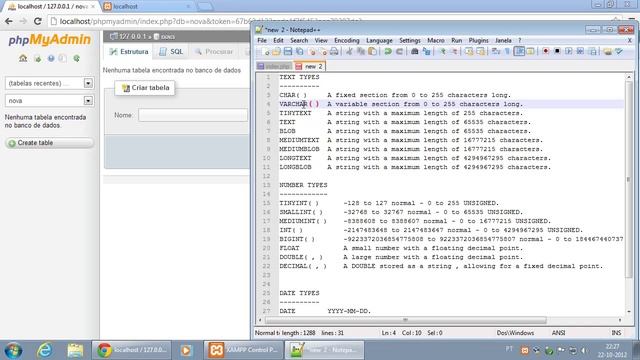640x360 pixels.
Task: Open Language menu in Notepad++
Action: (379, 40)
